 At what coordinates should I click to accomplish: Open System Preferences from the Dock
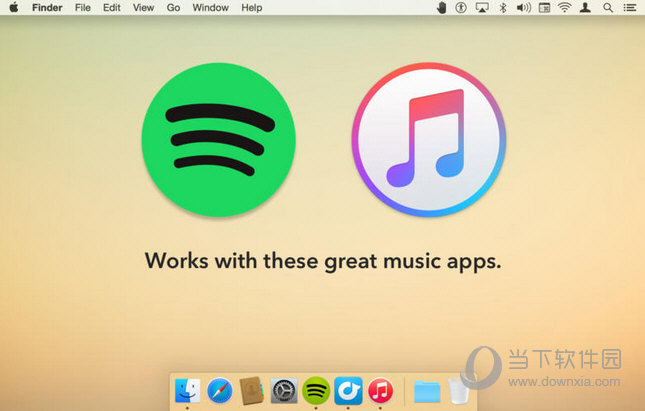click(284, 390)
